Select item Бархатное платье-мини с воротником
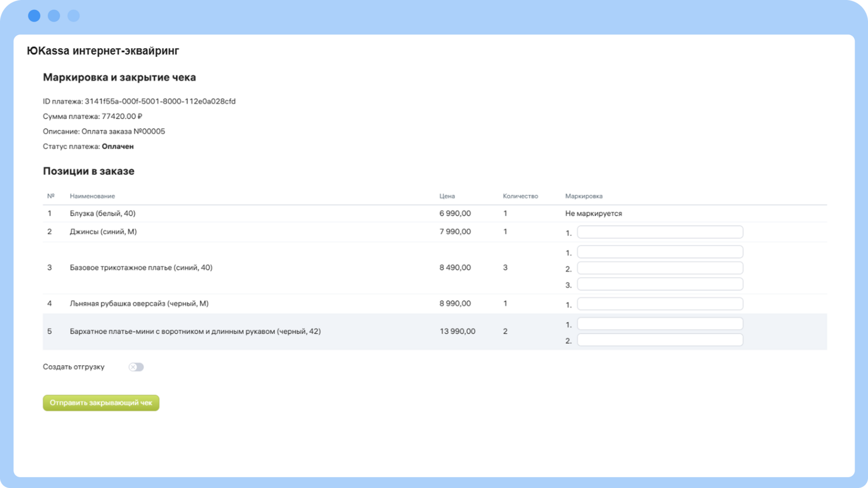Viewport: 868px width, 488px height. tap(195, 332)
